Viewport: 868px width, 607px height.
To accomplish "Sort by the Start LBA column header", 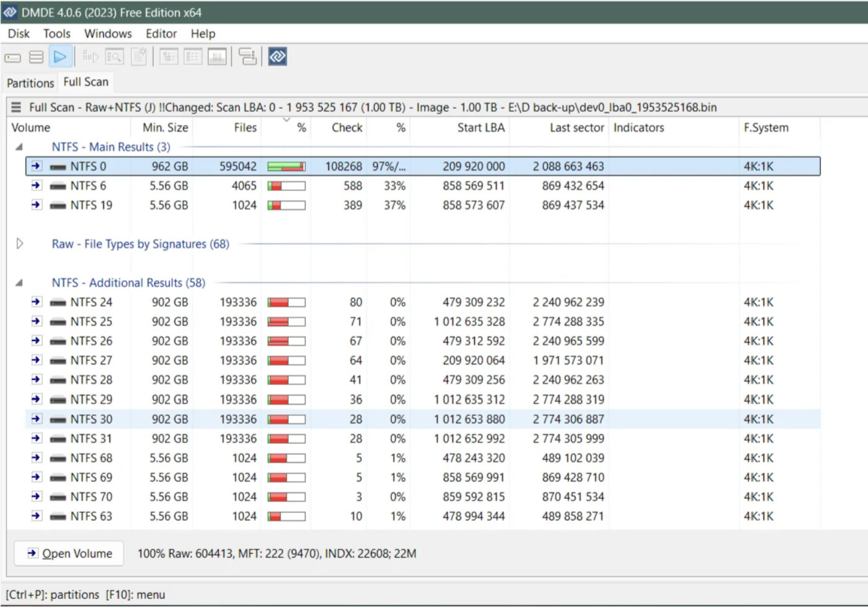I will [460, 127].
